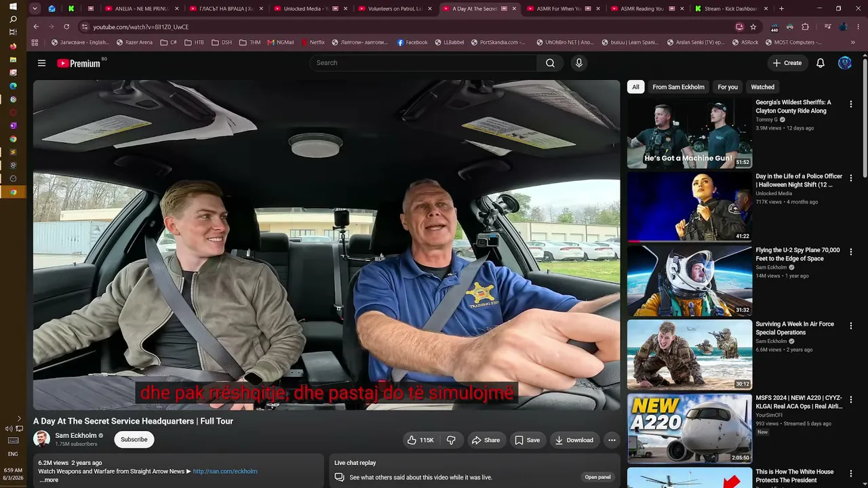The width and height of the screenshot is (868, 488).
Task: Follow the san.com/eckholm link
Action: pyautogui.click(x=225, y=471)
